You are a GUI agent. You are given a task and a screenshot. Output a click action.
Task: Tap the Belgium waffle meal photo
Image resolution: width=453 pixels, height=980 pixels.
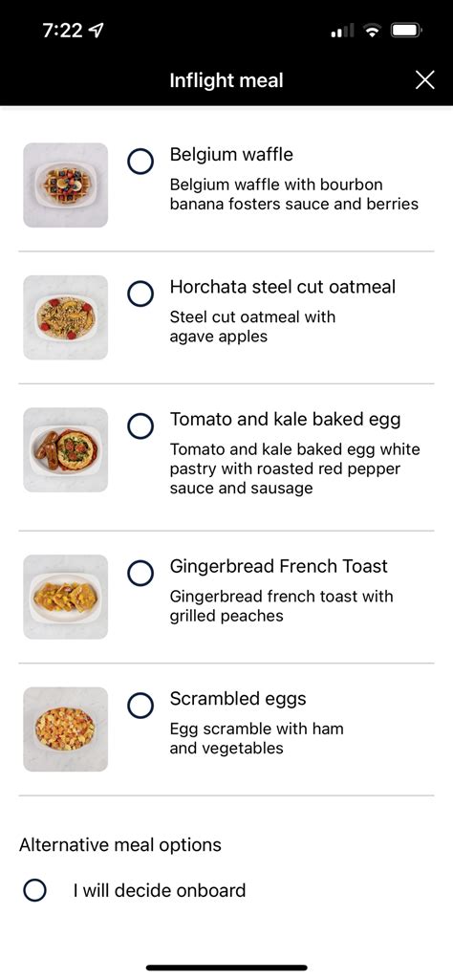point(66,185)
